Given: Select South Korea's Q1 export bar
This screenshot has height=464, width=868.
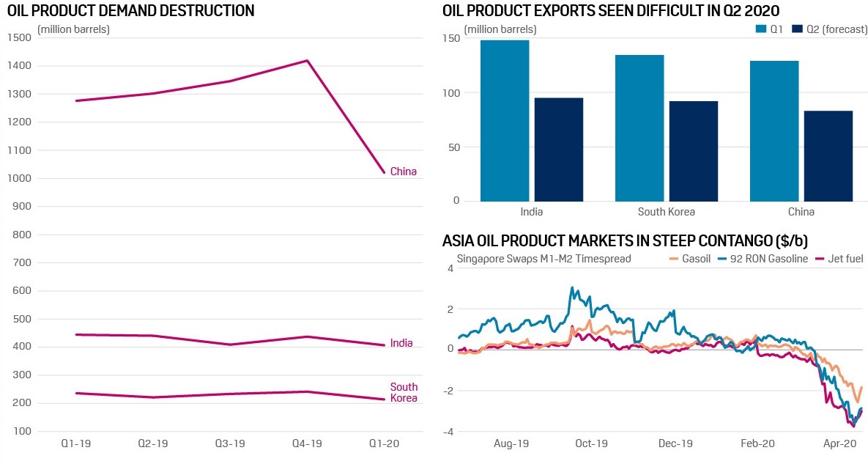Looking at the screenshot, I should tap(639, 128).
